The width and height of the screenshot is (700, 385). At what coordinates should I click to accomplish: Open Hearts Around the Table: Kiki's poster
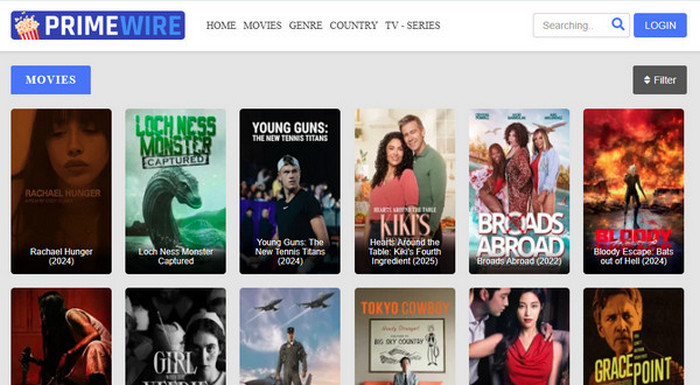405,191
